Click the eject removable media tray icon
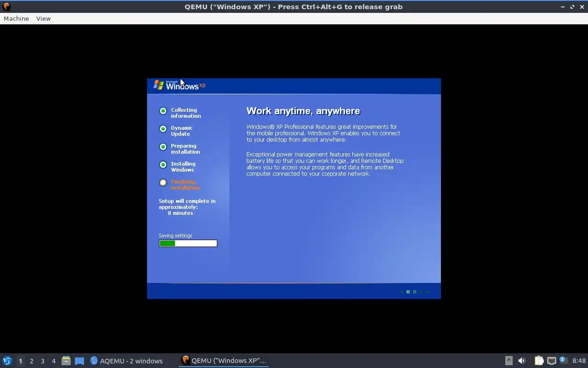 coord(509,361)
